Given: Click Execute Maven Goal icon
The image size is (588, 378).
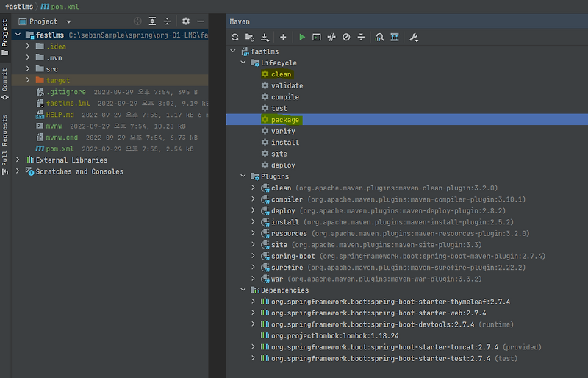Looking at the screenshot, I should pyautogui.click(x=317, y=37).
